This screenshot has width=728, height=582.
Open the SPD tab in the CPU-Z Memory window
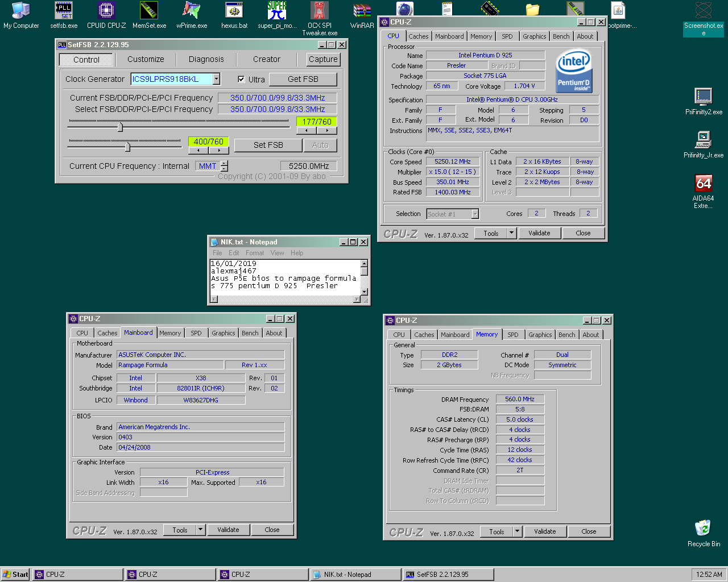pos(513,335)
